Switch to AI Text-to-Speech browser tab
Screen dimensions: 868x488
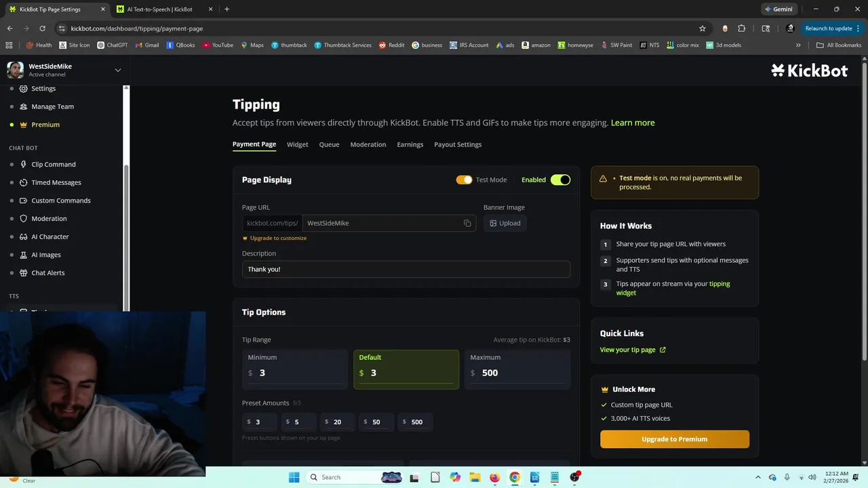click(163, 9)
